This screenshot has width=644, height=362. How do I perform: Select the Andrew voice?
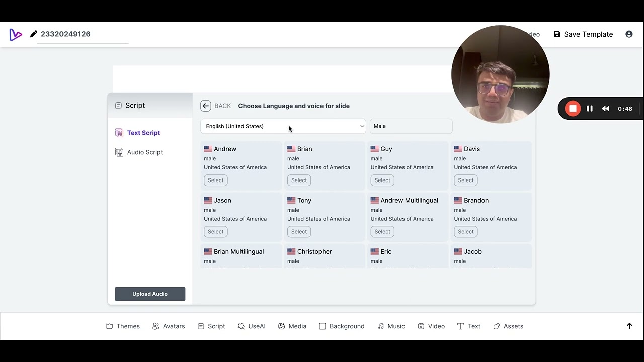[x=215, y=180]
